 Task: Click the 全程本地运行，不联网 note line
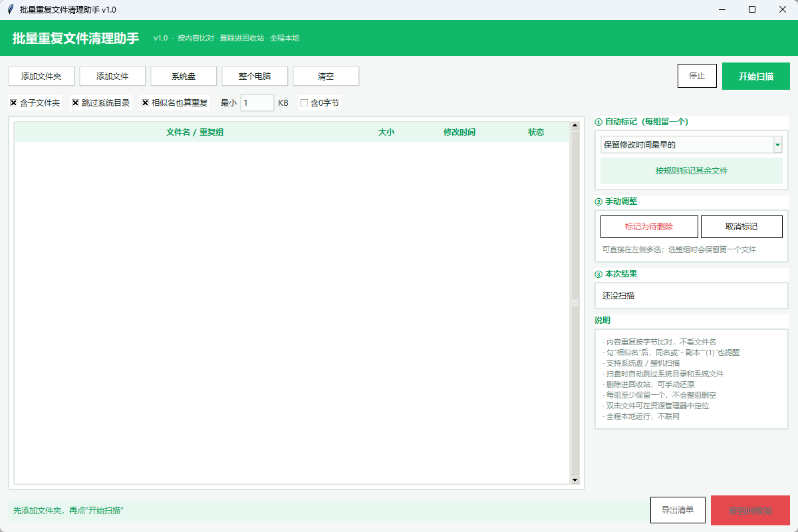click(641, 416)
